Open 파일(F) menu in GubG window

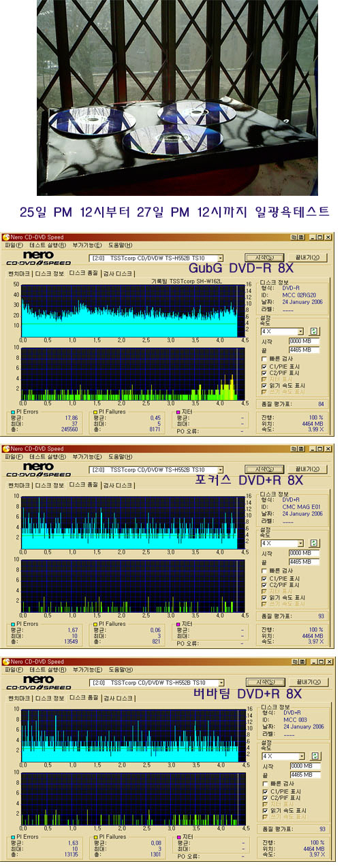[14, 245]
